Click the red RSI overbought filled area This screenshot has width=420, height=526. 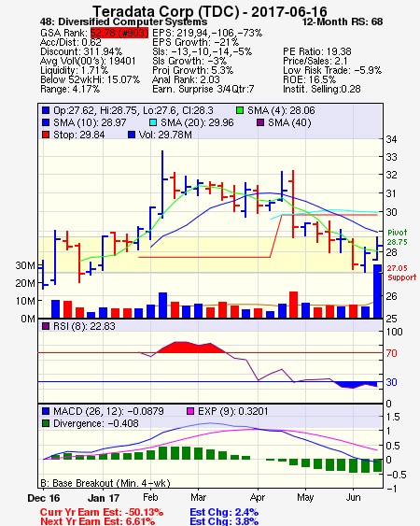tap(191, 348)
